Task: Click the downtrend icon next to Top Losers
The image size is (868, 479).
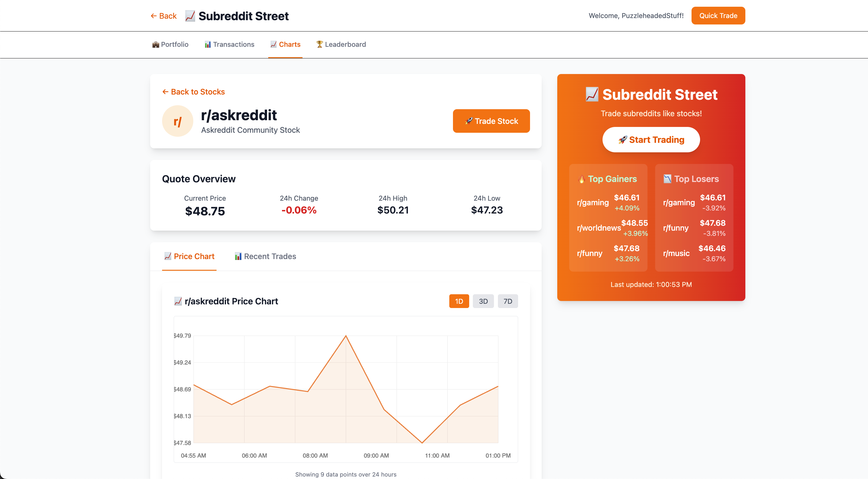Action: coord(667,179)
